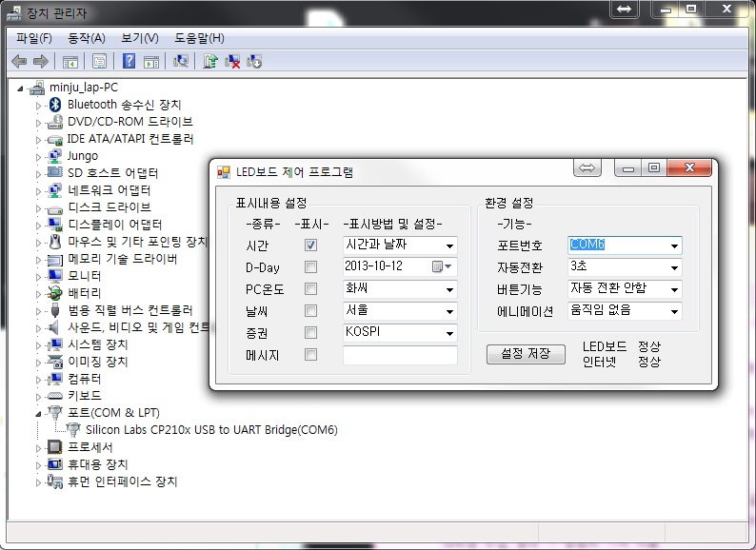This screenshot has height=550, width=756.
Task: Click the LED보드 제어 프로그램 title icon
Action: pos(223,172)
